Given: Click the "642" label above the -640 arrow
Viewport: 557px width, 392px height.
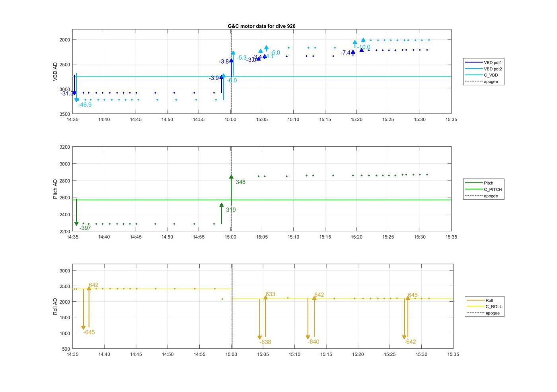Looking at the screenshot, I should [319, 295].
